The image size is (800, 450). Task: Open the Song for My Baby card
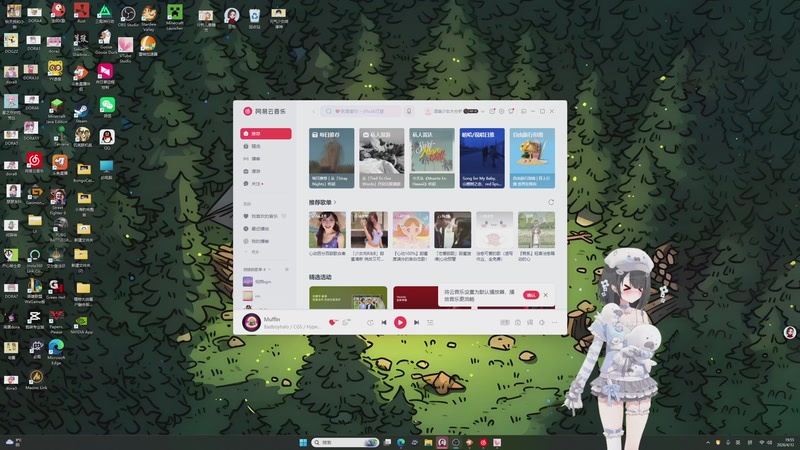click(x=482, y=158)
